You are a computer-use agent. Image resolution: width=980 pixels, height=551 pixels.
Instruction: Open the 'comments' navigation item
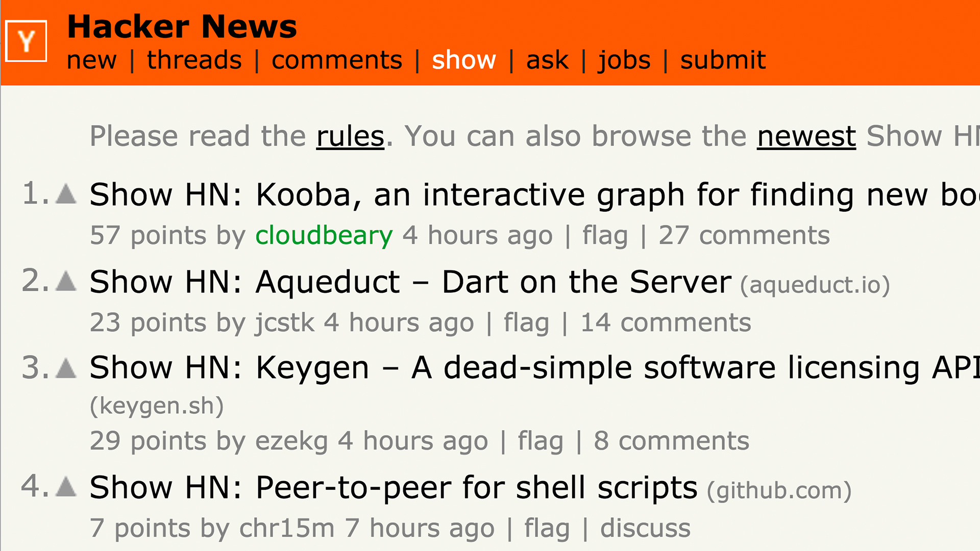[337, 60]
